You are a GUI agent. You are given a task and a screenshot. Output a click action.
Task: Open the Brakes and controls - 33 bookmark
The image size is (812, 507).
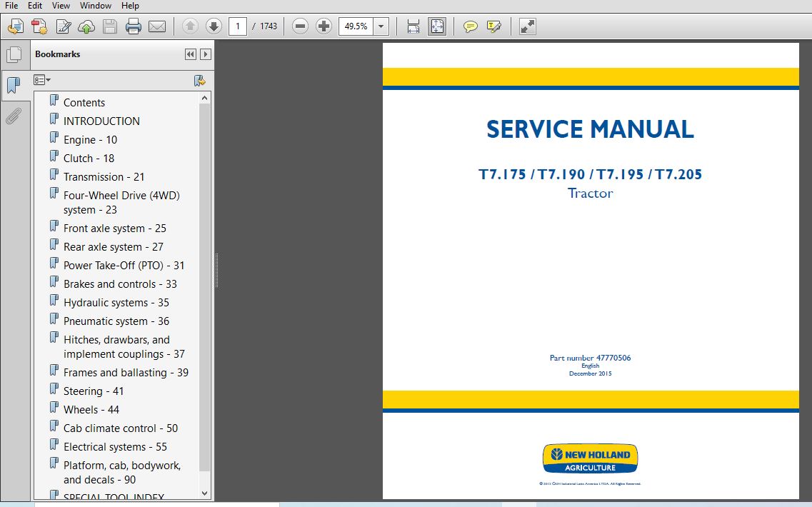point(120,284)
